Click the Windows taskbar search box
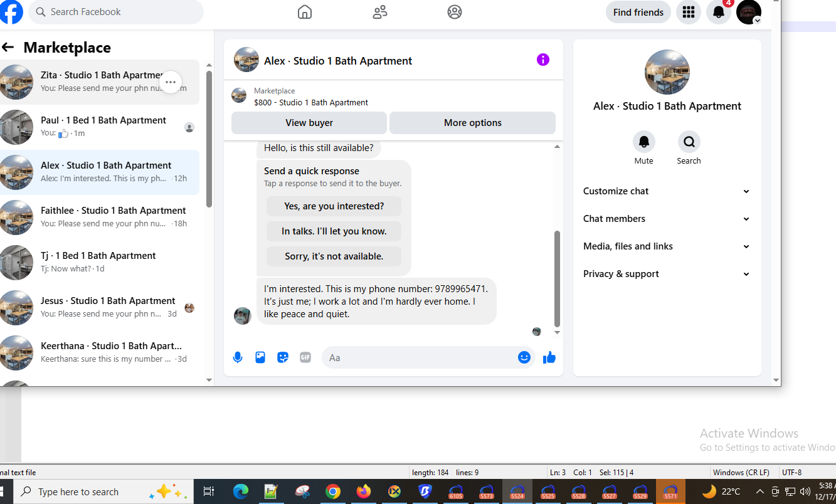This screenshot has width=836, height=504. pos(103,492)
